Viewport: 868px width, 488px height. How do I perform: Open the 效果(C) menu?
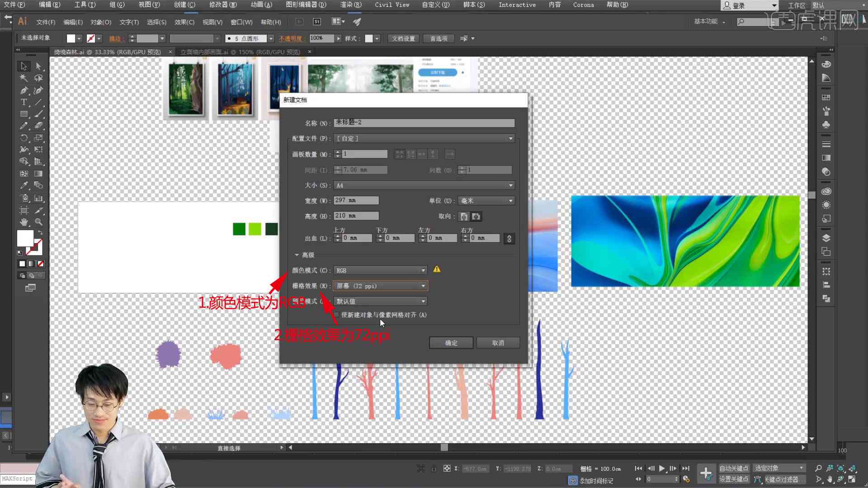(x=184, y=22)
